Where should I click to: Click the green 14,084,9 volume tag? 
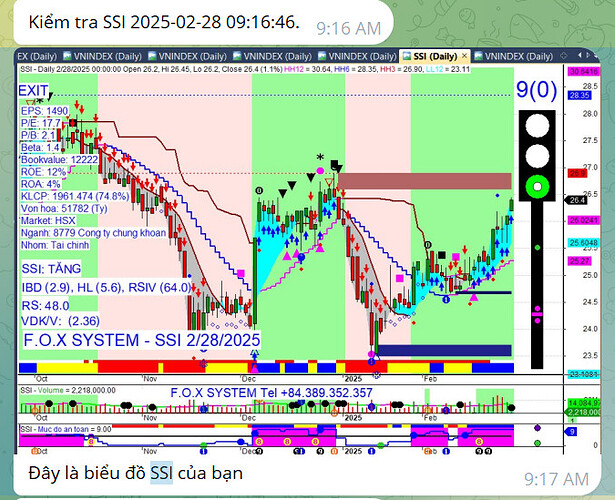tap(584, 403)
